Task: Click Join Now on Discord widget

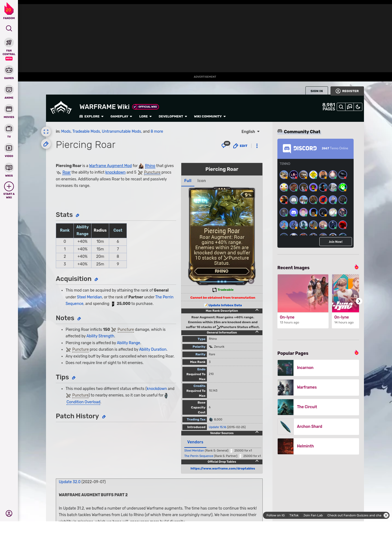Action: pos(335,242)
